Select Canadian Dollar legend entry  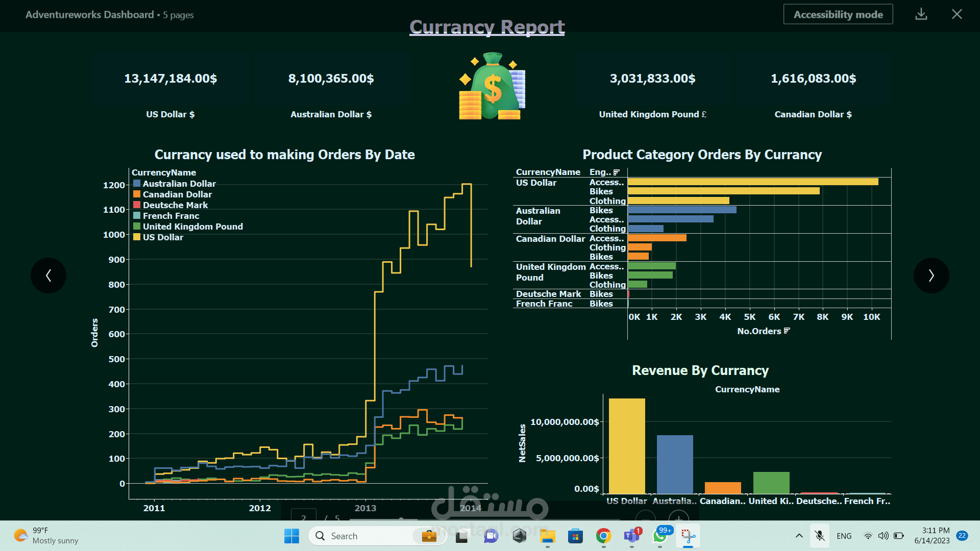point(177,194)
